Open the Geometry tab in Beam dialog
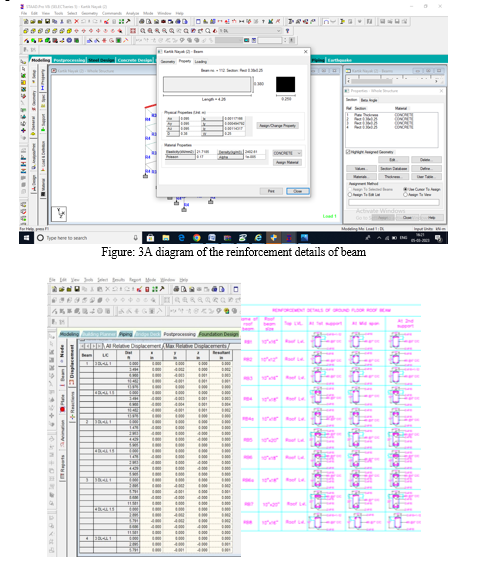 pos(168,61)
